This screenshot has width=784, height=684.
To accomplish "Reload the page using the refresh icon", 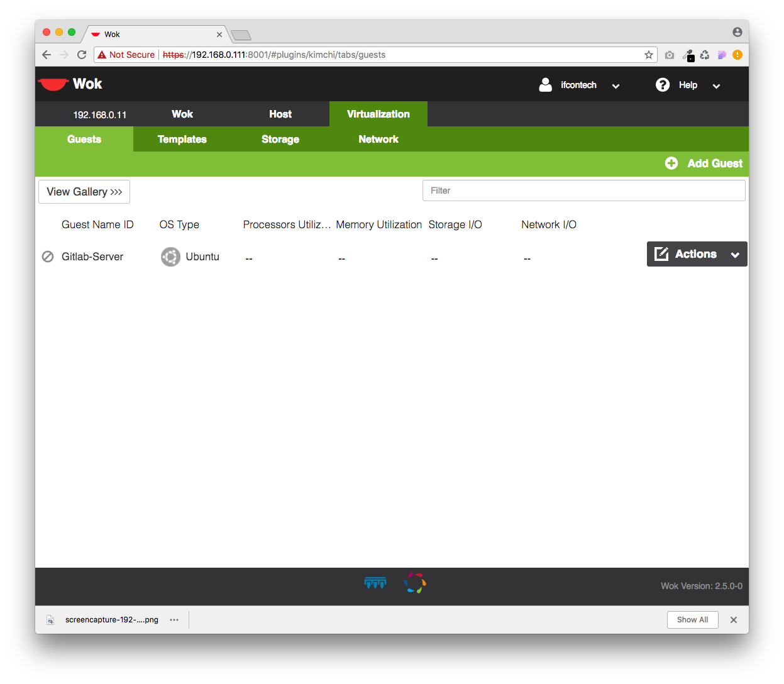I will (82, 55).
